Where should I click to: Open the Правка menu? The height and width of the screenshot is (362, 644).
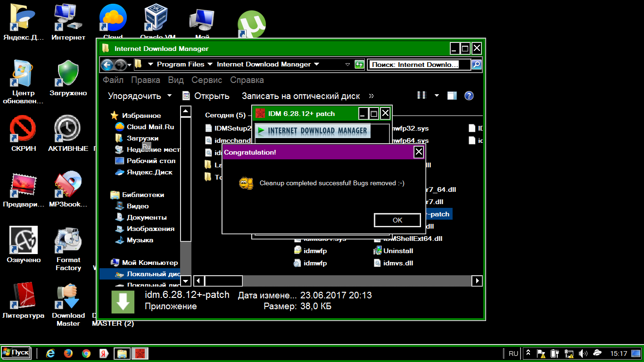[146, 80]
